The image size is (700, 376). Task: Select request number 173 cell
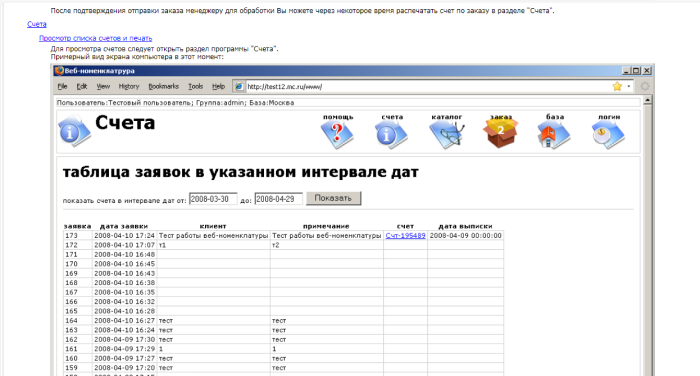[x=78, y=235]
